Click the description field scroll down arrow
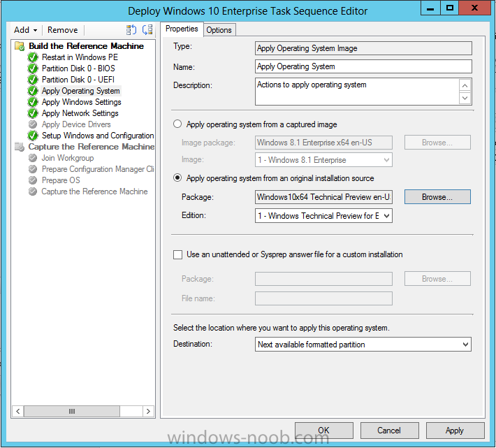The height and width of the screenshot is (448, 496). click(x=465, y=98)
